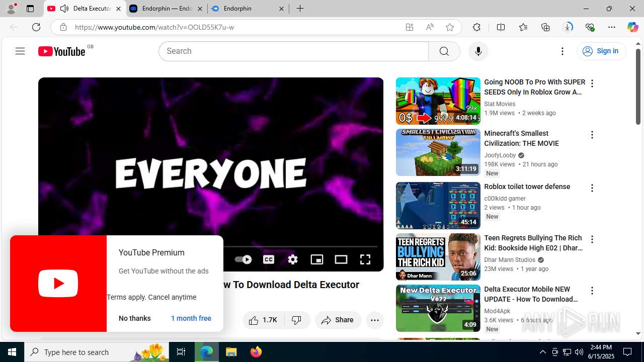The height and width of the screenshot is (362, 644).
Task: Open Windows Start menu
Action: (12, 352)
